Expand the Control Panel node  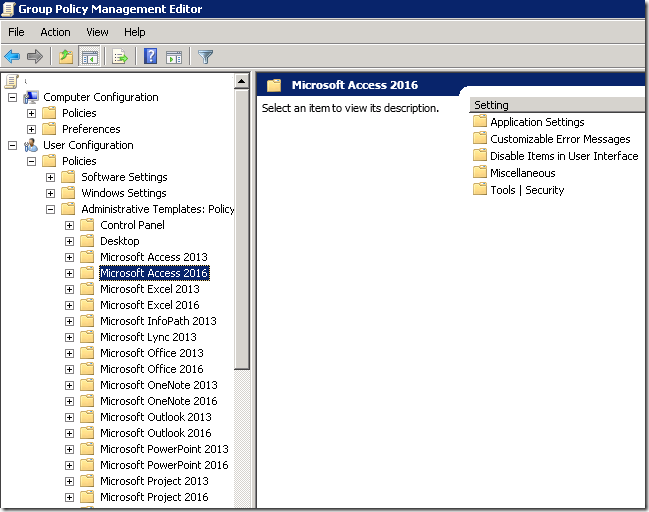(x=70, y=226)
